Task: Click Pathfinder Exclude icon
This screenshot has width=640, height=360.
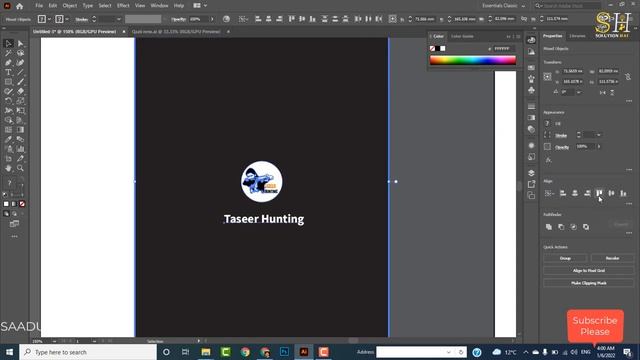Action: (586, 227)
